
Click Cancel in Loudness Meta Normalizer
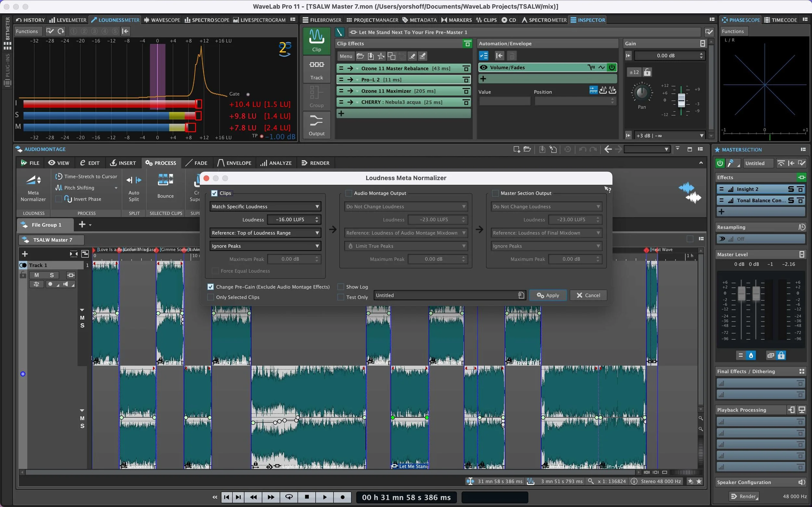pos(588,295)
